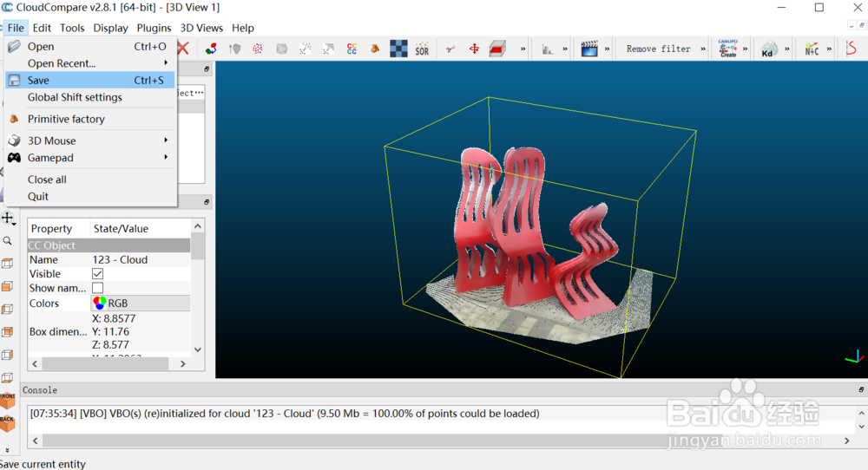868x470 pixels.
Task: Click the N+C plugin icon
Action: coord(812,49)
